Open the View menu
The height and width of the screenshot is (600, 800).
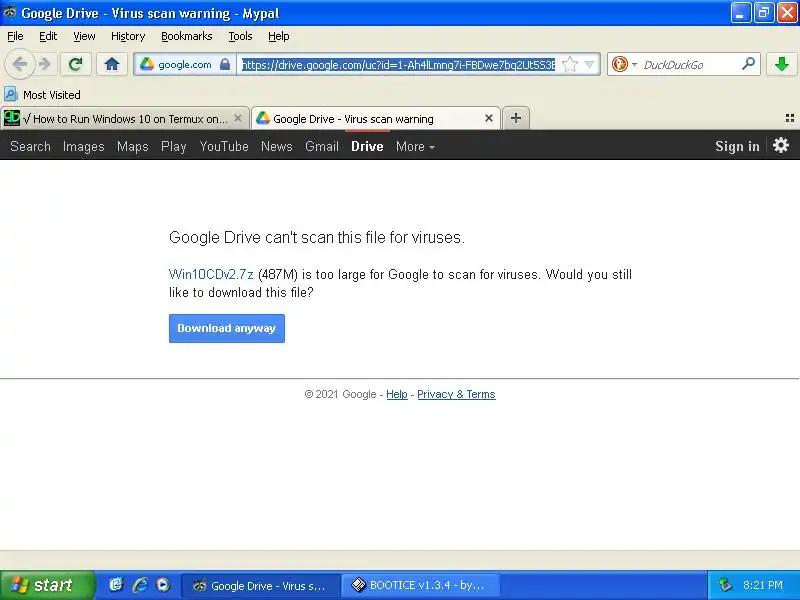click(x=84, y=36)
